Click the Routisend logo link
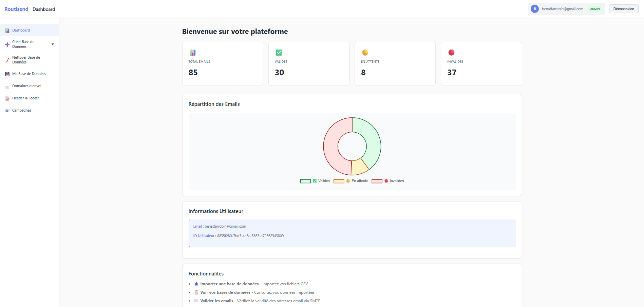Viewport: 644px width, 307px height. (16, 9)
